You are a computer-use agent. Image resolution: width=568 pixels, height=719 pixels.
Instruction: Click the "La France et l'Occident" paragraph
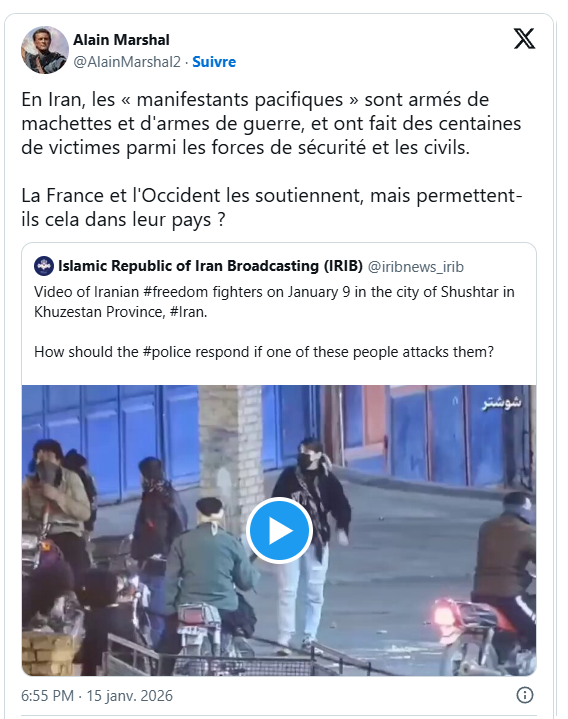coord(272,207)
